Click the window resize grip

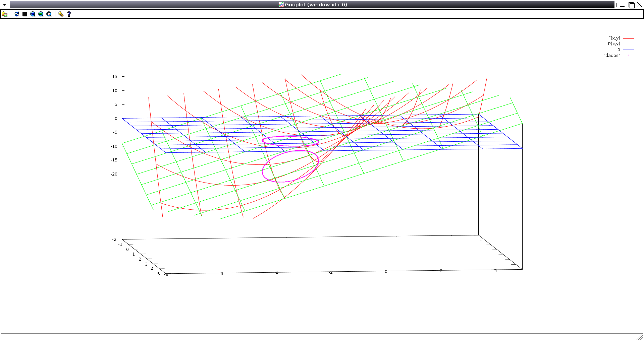[x=640, y=337]
